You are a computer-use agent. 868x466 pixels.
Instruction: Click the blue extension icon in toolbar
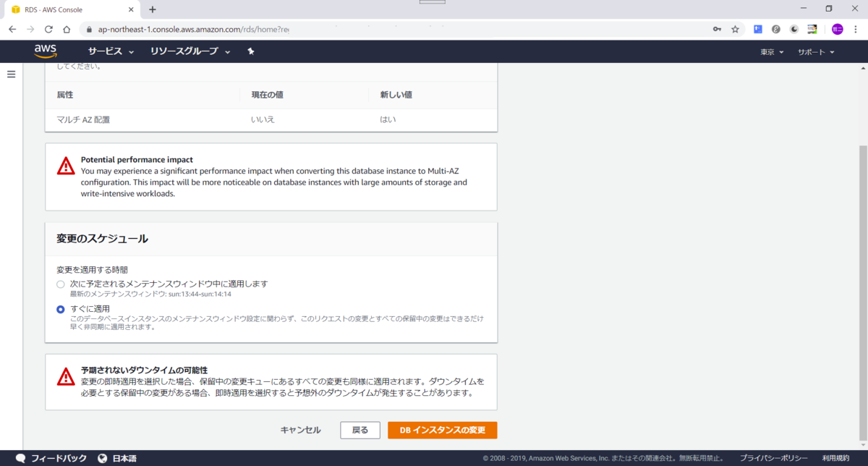pyautogui.click(x=758, y=30)
